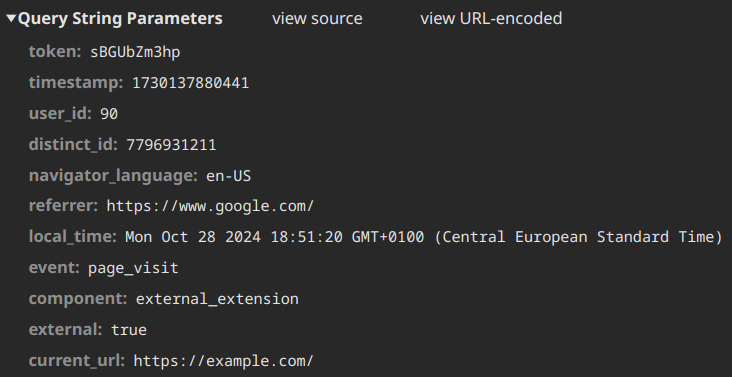
Task: Select the component value external_extension
Action: click(217, 299)
